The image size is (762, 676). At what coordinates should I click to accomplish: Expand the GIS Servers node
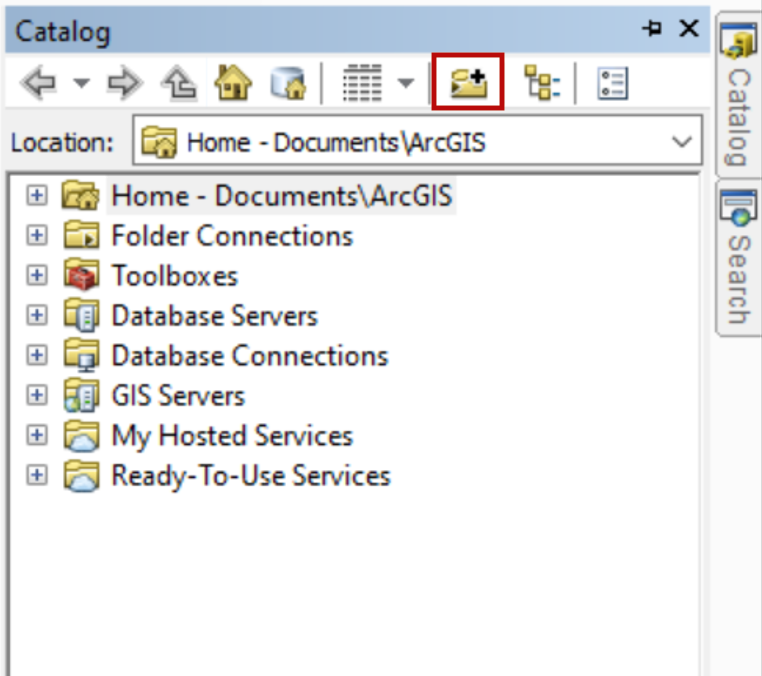pos(37,396)
